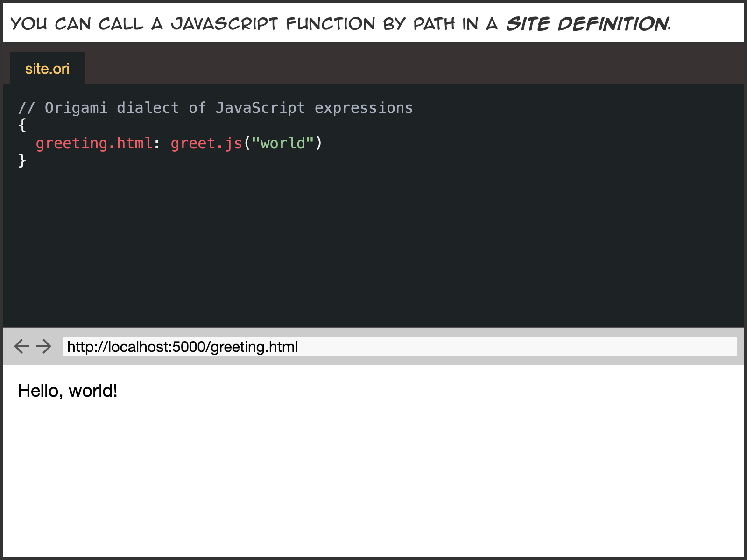
Task: Click the bold "site definition" caption text
Action: coord(587,23)
